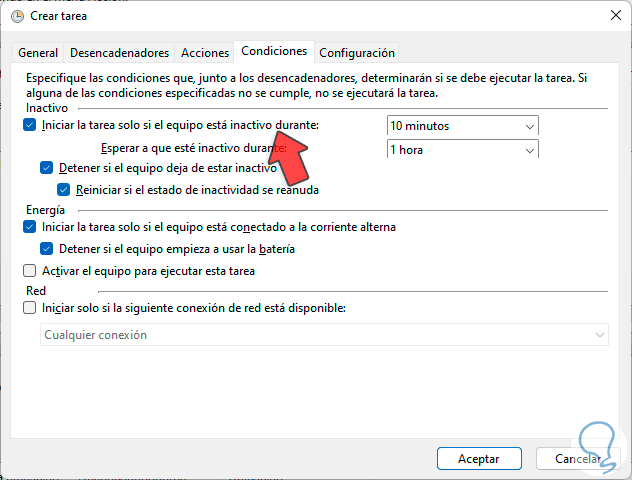
Task: Select the Condiciones tab
Action: point(273,52)
